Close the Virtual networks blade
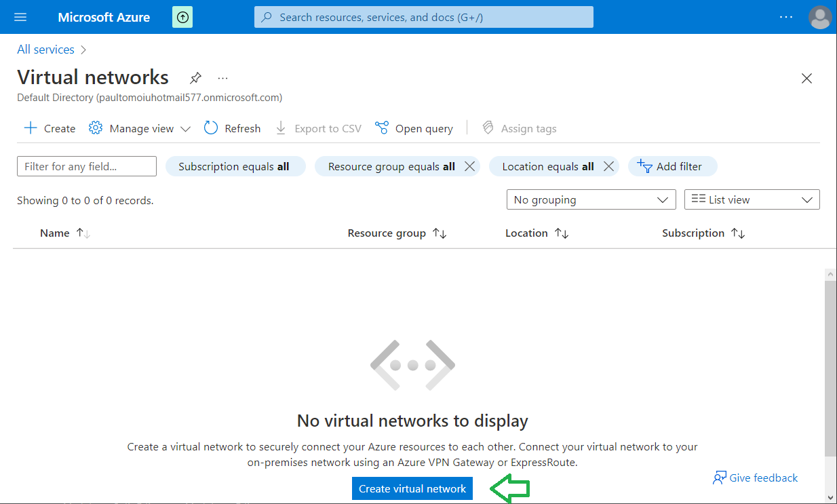This screenshot has width=837, height=504. pyautogui.click(x=806, y=78)
